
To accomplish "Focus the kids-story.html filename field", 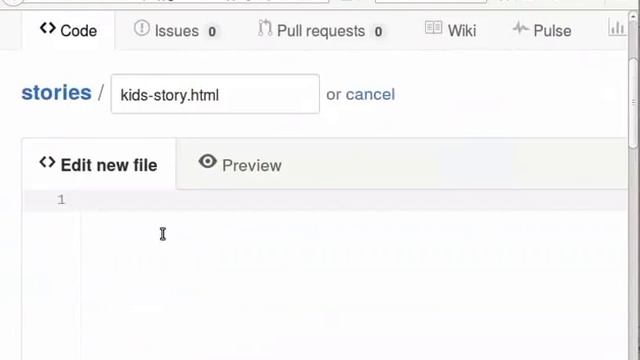I will (215, 94).
